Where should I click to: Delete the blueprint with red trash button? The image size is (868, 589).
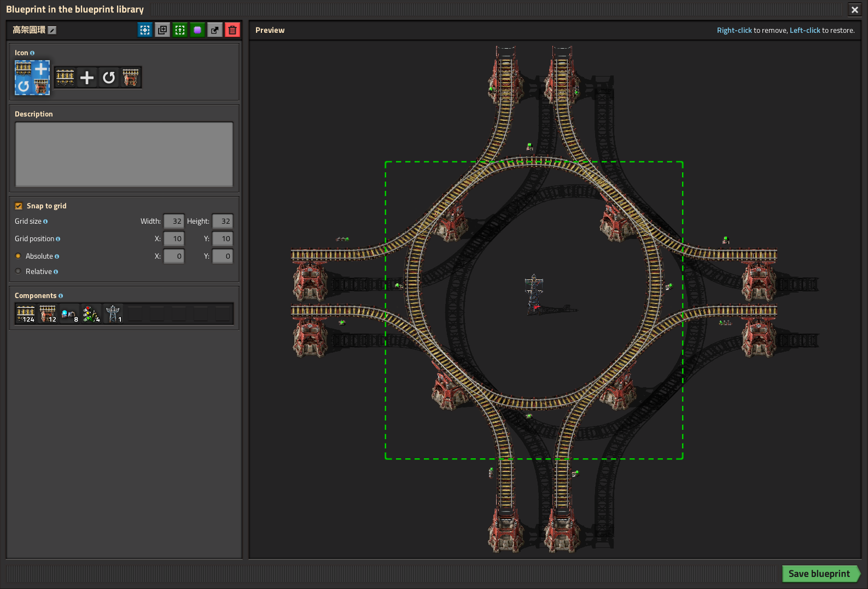[232, 30]
